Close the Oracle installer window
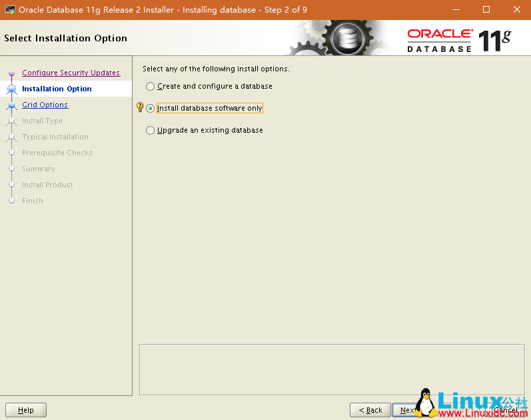 point(517,9)
